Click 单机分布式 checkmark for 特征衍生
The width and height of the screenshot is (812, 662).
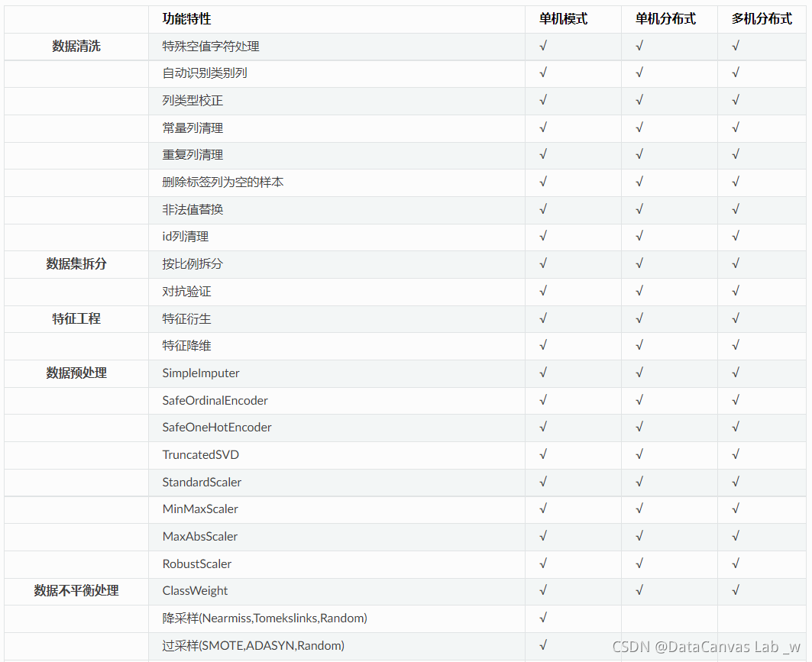639,318
